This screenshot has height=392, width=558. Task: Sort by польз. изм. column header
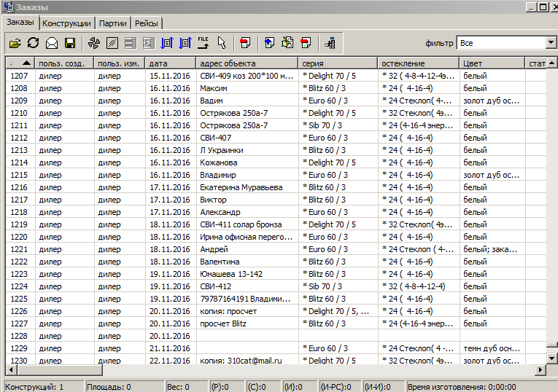pos(119,63)
